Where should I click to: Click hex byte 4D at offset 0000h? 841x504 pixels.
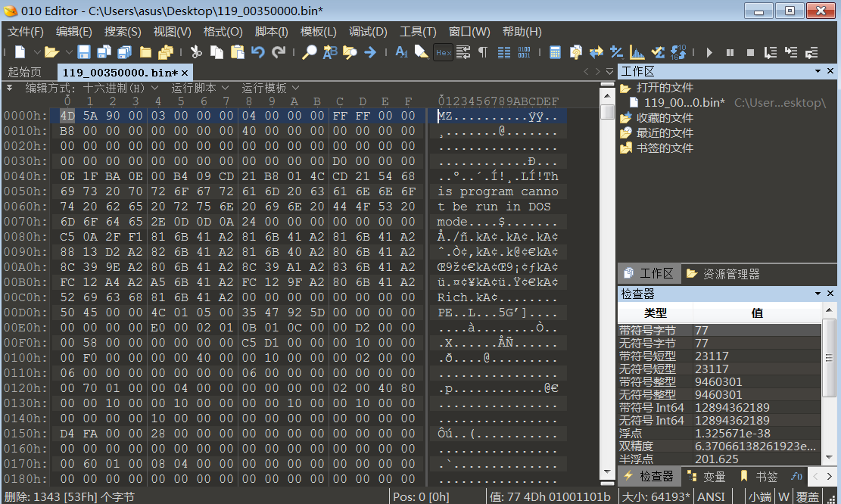pos(67,115)
